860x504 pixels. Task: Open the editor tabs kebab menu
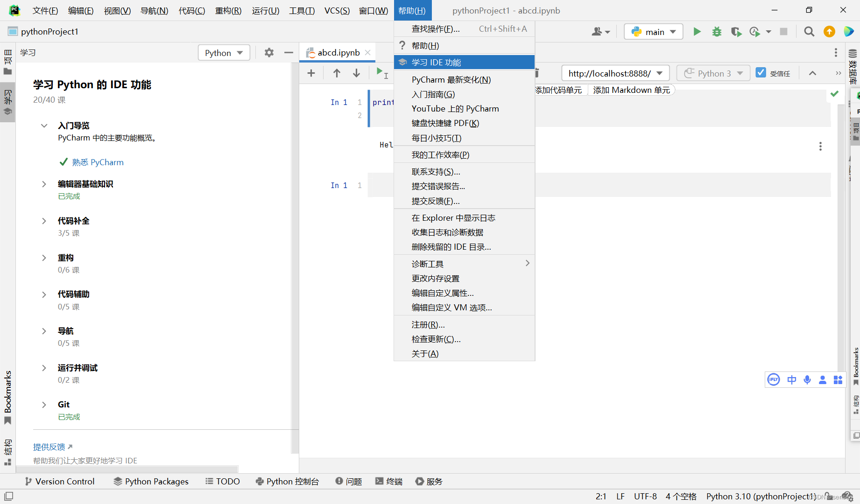(x=836, y=53)
